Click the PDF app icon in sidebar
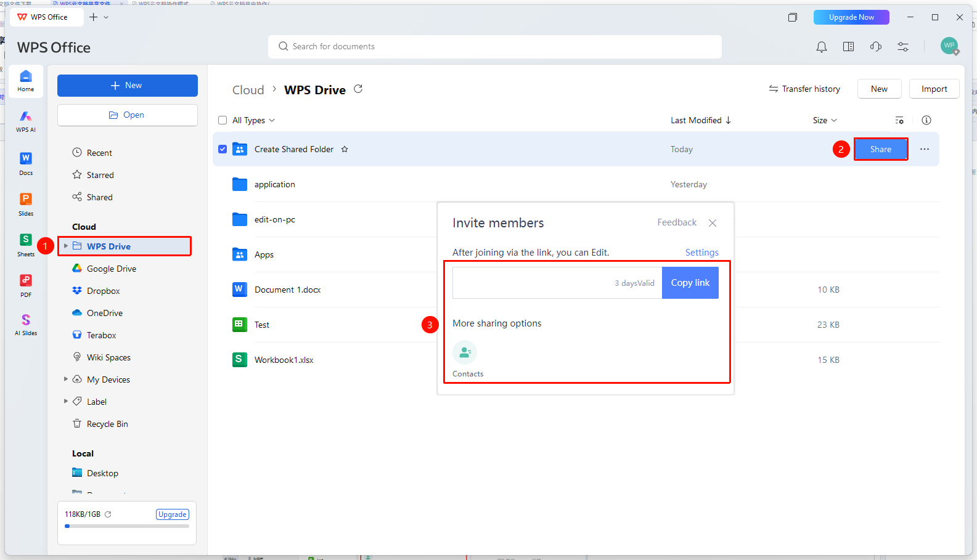Image resolution: width=977 pixels, height=560 pixels. click(25, 285)
